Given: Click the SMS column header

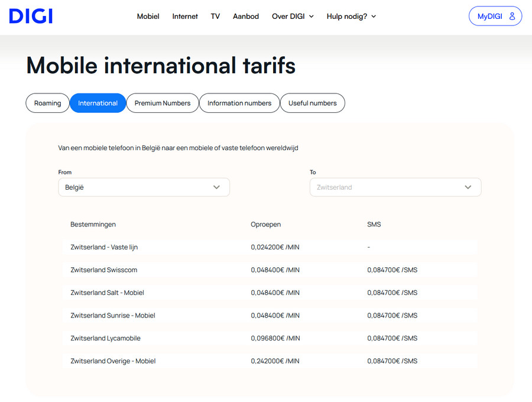Looking at the screenshot, I should (374, 224).
